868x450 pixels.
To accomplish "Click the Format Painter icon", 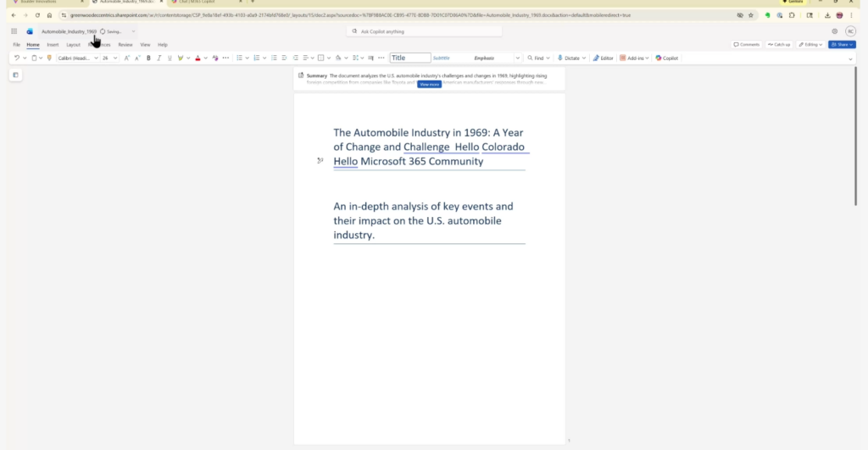I will [x=49, y=58].
